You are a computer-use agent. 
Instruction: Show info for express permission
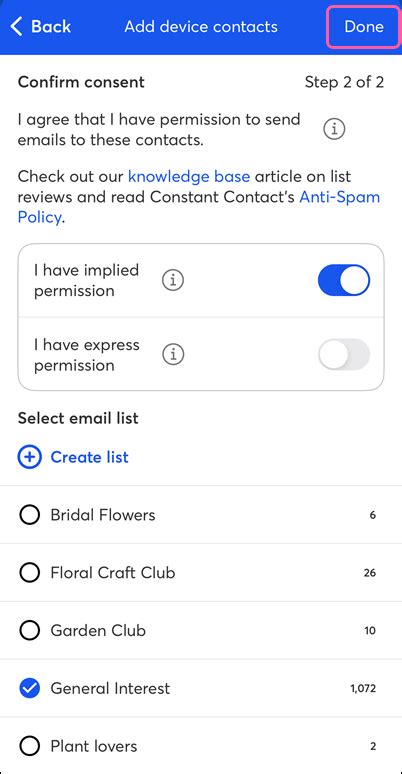click(173, 354)
